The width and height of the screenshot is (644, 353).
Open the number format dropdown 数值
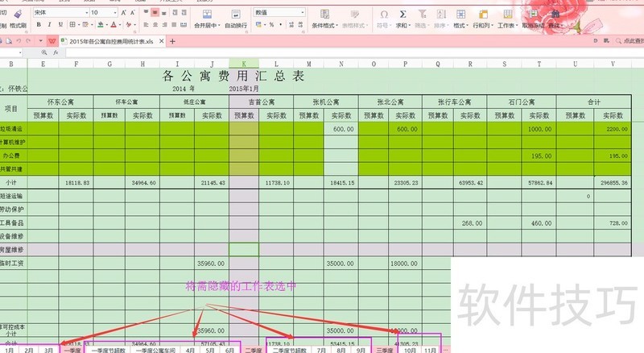279,13
